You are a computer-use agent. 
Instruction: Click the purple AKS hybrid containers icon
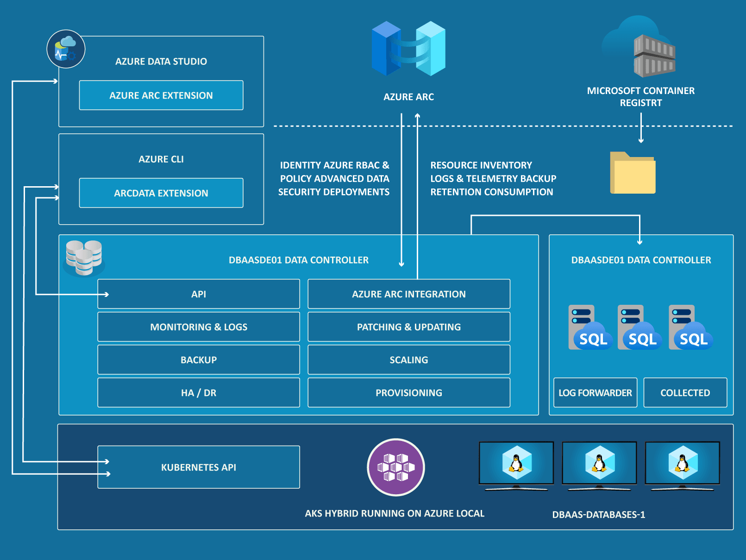(396, 467)
